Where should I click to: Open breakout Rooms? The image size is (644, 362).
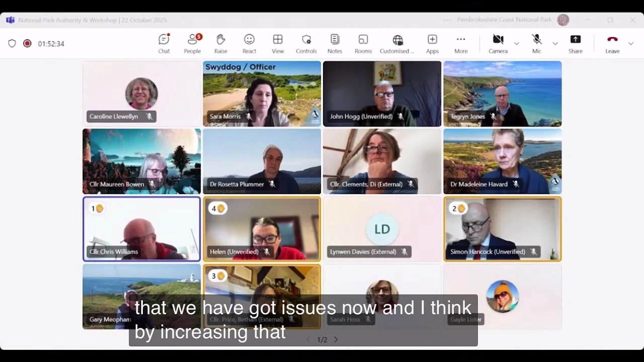tap(363, 43)
